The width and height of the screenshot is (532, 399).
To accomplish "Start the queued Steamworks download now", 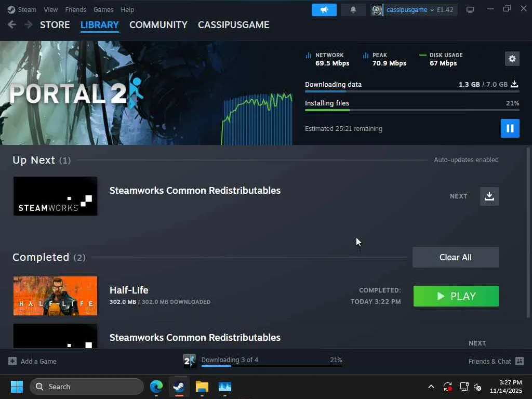I will [x=489, y=196].
